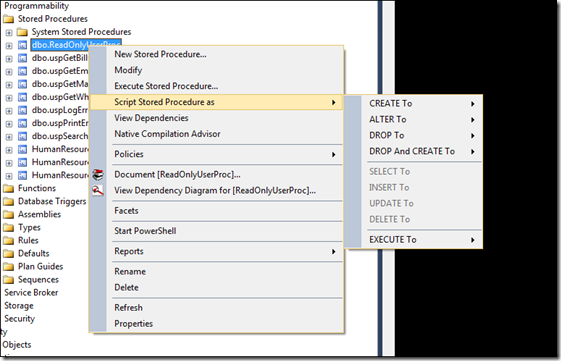Select the Security tree node

[x=20, y=319]
